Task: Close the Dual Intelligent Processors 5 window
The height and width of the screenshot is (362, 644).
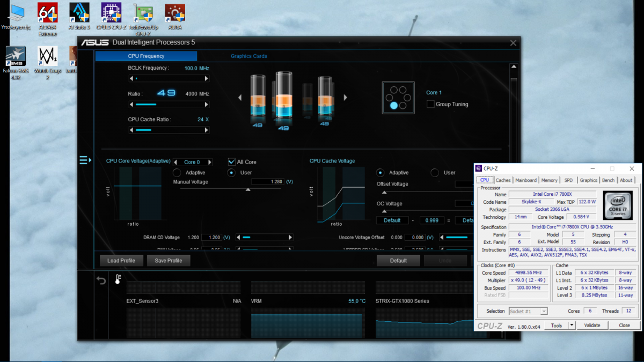Action: [x=513, y=43]
